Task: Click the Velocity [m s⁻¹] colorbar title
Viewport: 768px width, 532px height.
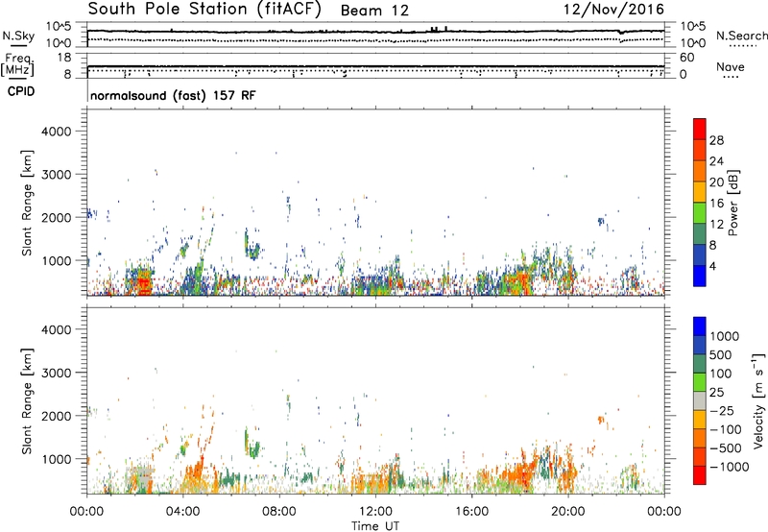Action: point(758,400)
